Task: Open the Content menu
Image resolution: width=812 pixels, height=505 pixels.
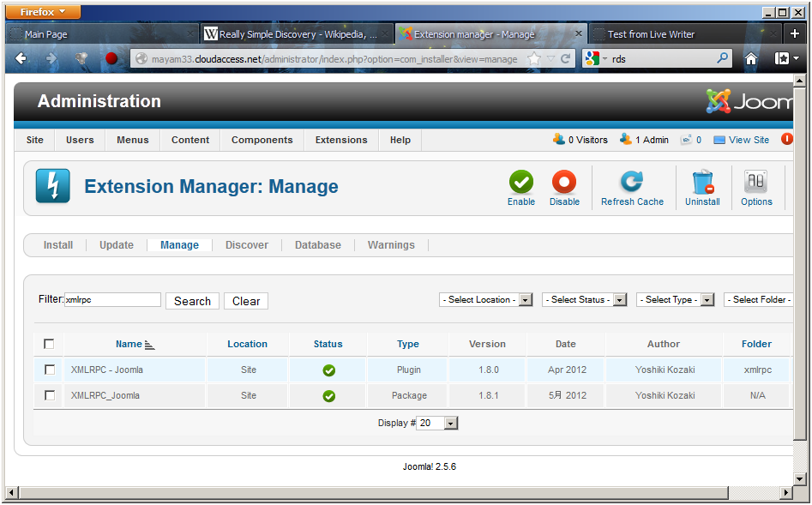Action: tap(190, 140)
